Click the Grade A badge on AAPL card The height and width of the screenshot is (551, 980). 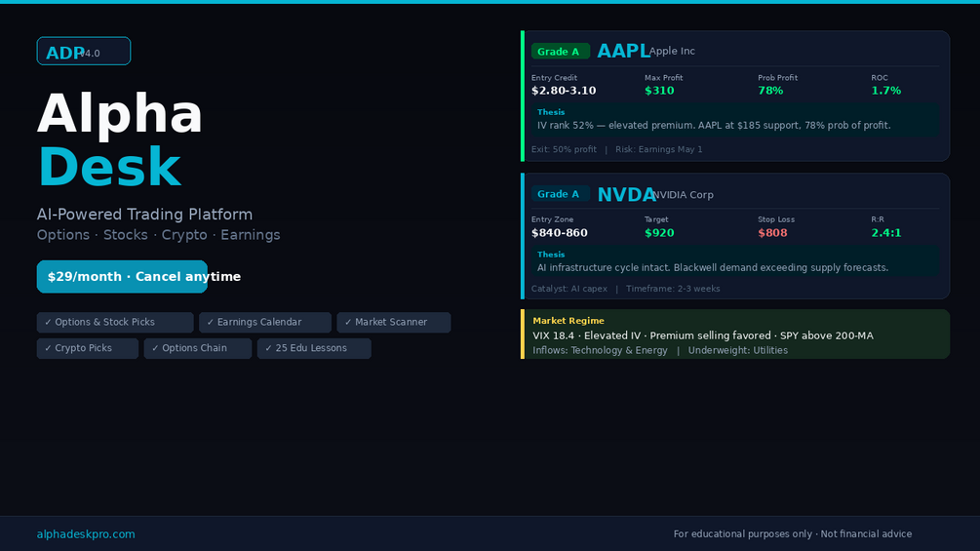[x=560, y=52]
